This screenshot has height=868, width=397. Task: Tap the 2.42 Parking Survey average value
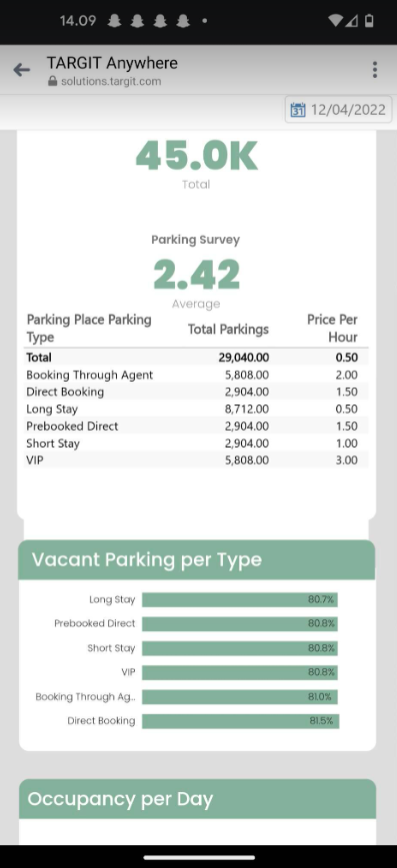point(196,274)
